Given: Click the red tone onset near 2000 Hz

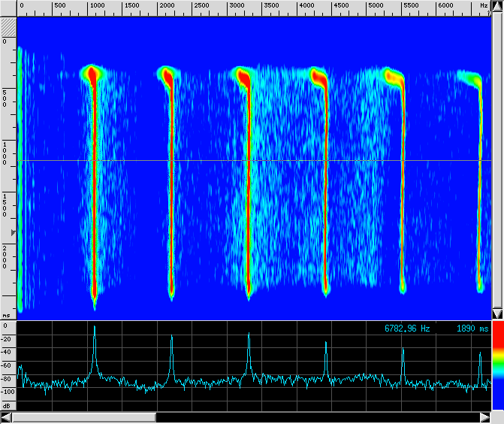Looking at the screenshot, I should [x=166, y=74].
